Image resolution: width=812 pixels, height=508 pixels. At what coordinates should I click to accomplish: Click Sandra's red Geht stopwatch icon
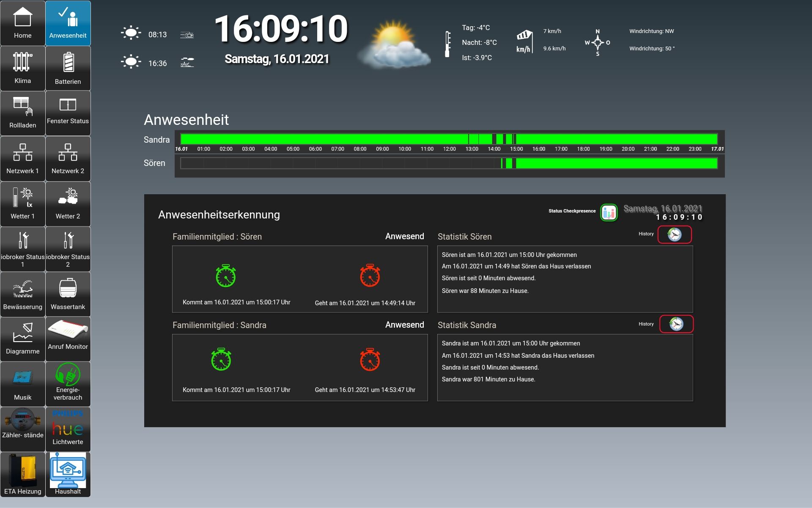[x=370, y=360]
